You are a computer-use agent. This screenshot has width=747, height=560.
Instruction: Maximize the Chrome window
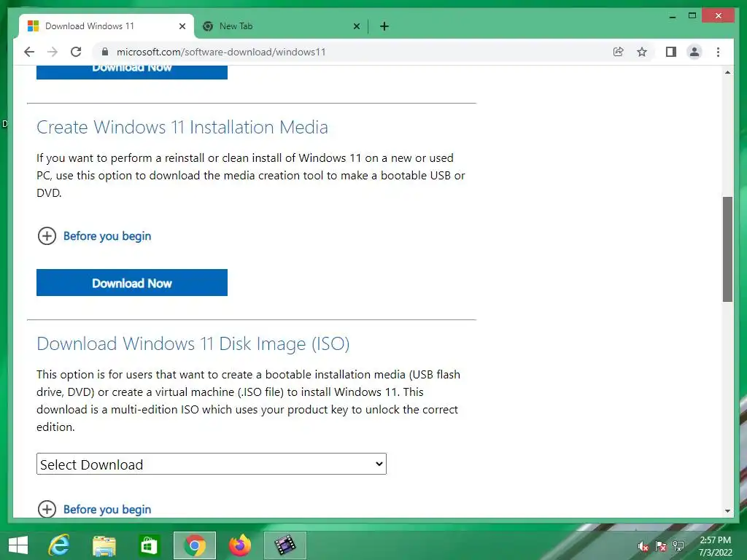click(693, 16)
